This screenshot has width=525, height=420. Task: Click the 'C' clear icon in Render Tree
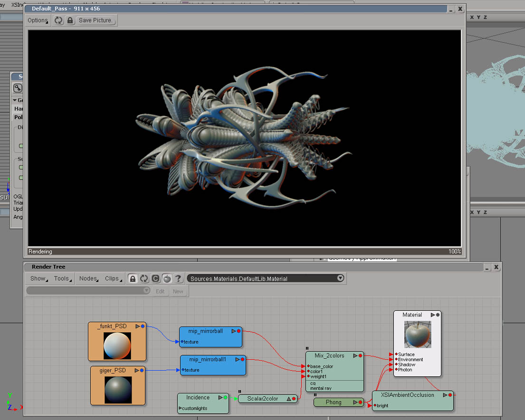click(155, 279)
